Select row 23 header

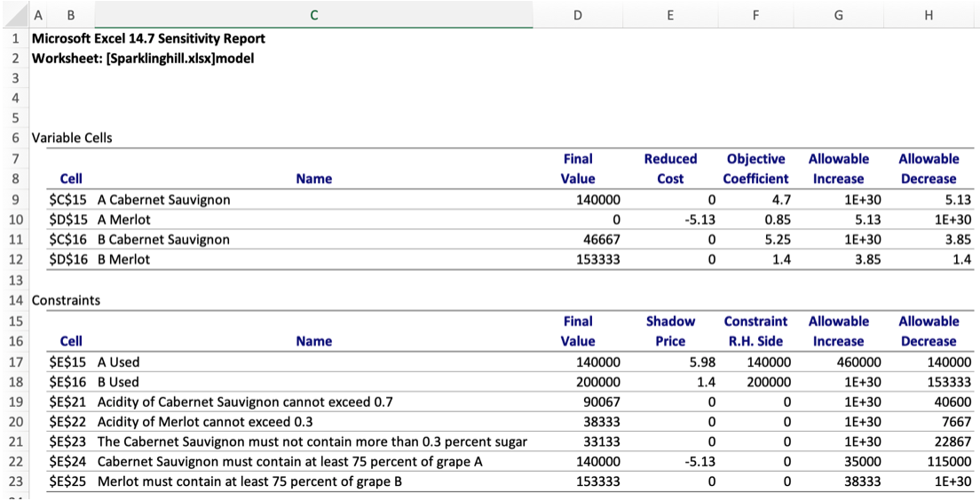coord(15,481)
